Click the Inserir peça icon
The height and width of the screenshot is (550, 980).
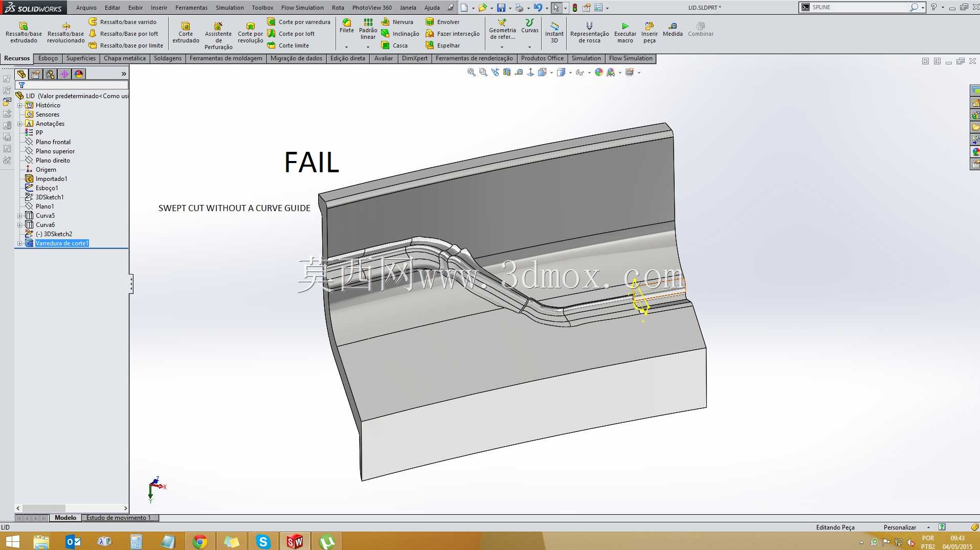pos(650,26)
